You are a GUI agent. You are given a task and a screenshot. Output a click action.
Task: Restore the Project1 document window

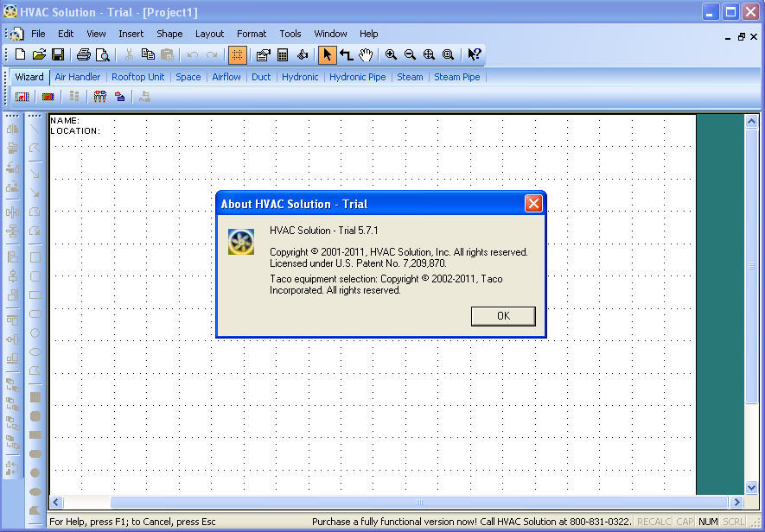(741, 36)
